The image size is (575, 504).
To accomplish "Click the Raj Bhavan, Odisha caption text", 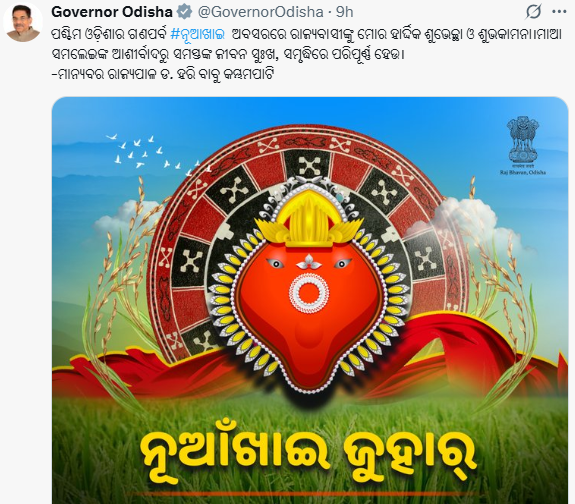I will pyautogui.click(x=523, y=172).
